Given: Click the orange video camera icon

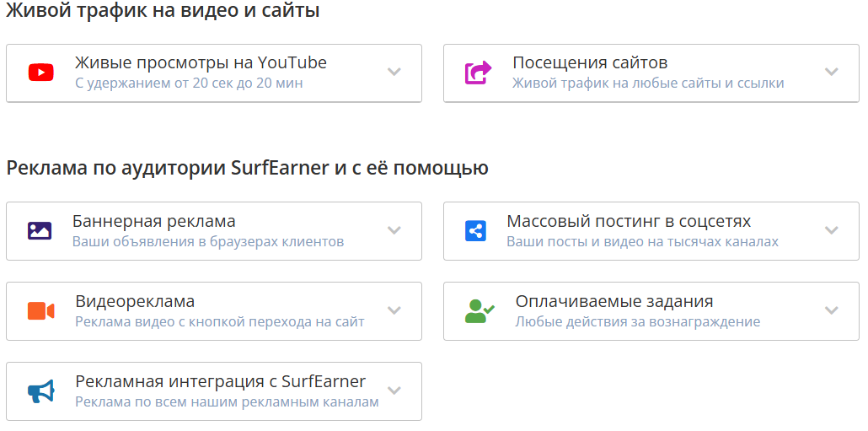Looking at the screenshot, I should tap(40, 310).
